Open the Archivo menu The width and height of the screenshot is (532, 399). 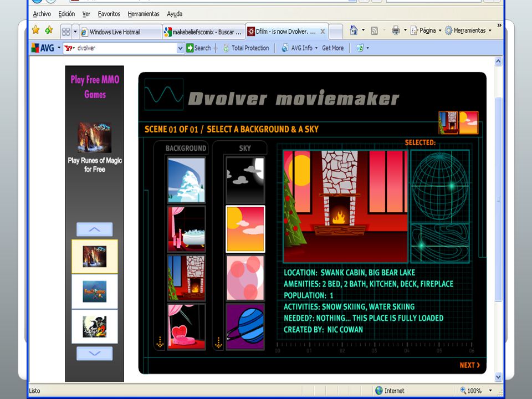pos(42,14)
